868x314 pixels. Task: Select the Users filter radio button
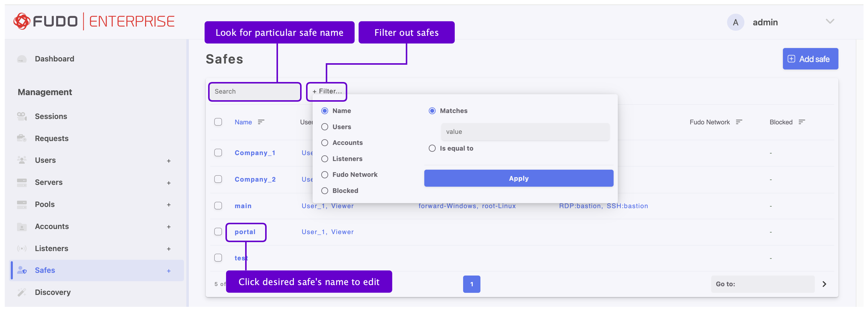coord(325,127)
